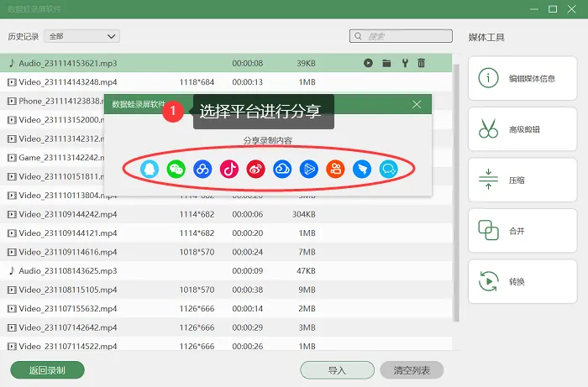Share to blue cloud storage icon
This screenshot has width=588, height=387.
tap(282, 169)
